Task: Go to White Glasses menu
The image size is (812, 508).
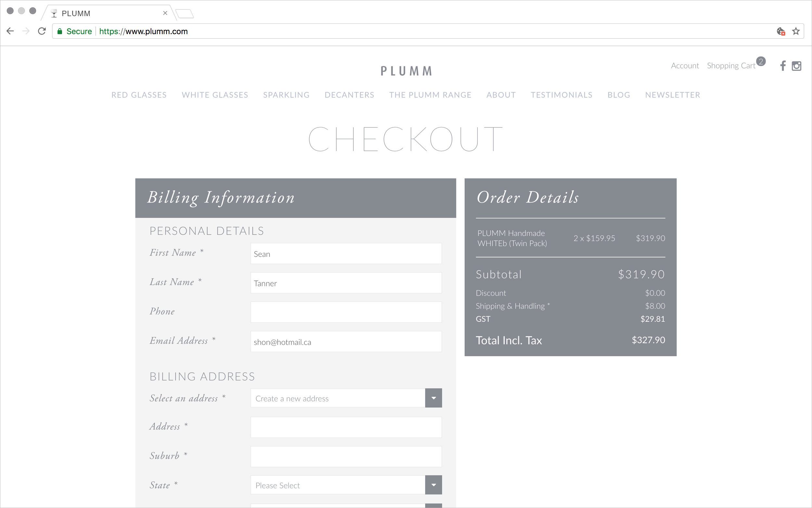Action: click(x=215, y=95)
